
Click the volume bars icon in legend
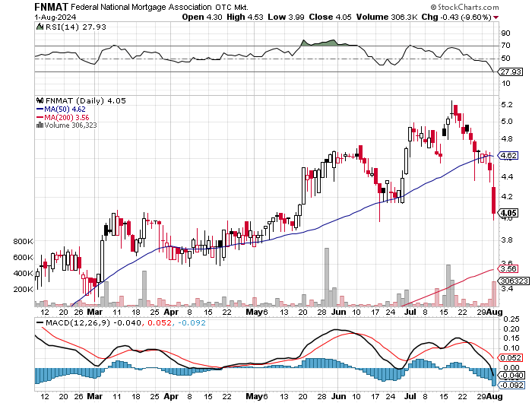(x=40, y=125)
